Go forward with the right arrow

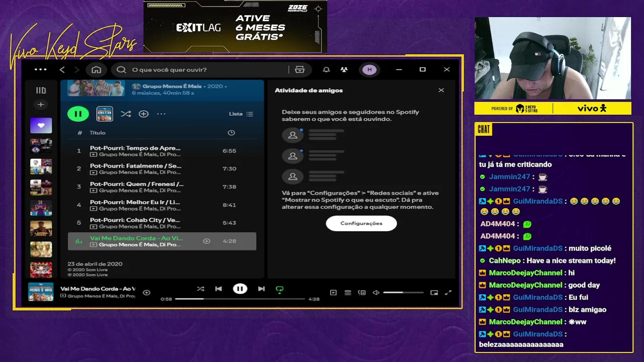[76, 70]
